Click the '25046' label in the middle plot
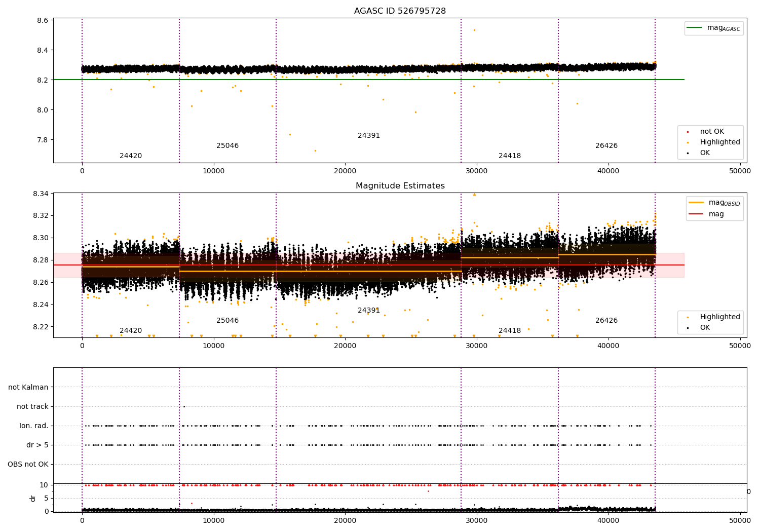Image resolution: width=760 pixels, height=532 pixels. pyautogui.click(x=227, y=321)
